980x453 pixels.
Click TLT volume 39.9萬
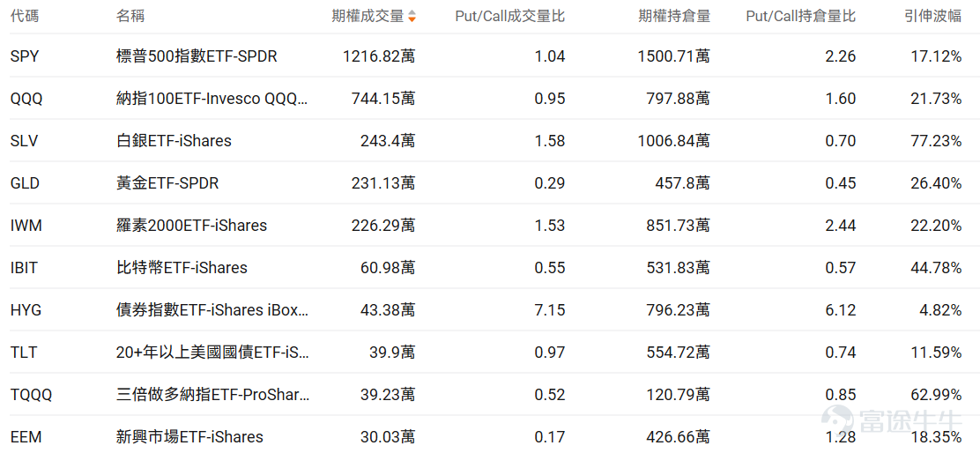(391, 352)
